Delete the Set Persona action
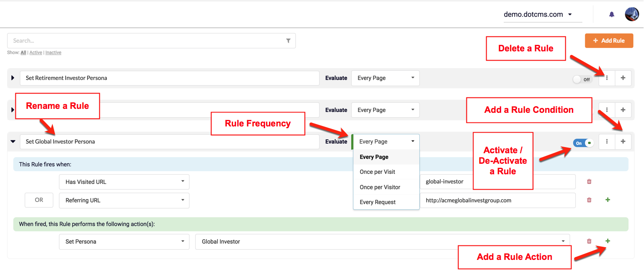The width and height of the screenshot is (644, 270). click(x=589, y=241)
